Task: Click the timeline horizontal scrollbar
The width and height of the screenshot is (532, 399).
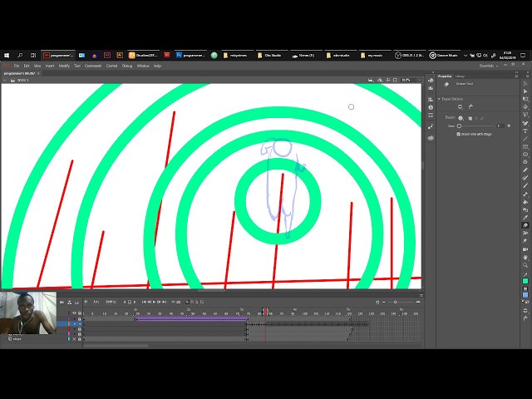Action: pyautogui.click(x=116, y=346)
